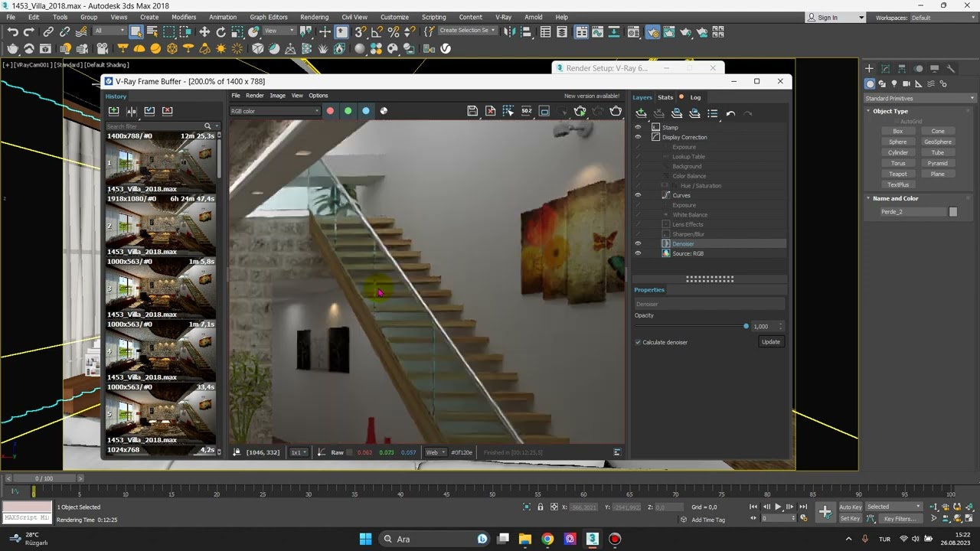Toggle visibility of the Denoiser layer
The width and height of the screenshot is (980, 551).
click(638, 243)
